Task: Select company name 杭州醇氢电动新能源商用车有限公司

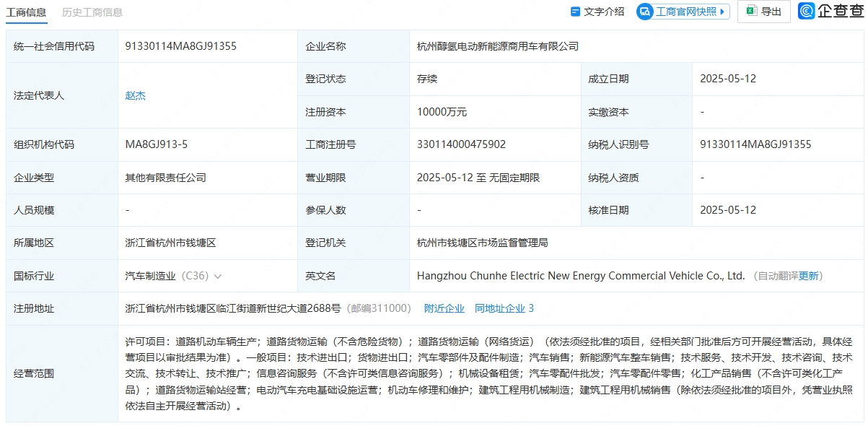Action: 498,46
